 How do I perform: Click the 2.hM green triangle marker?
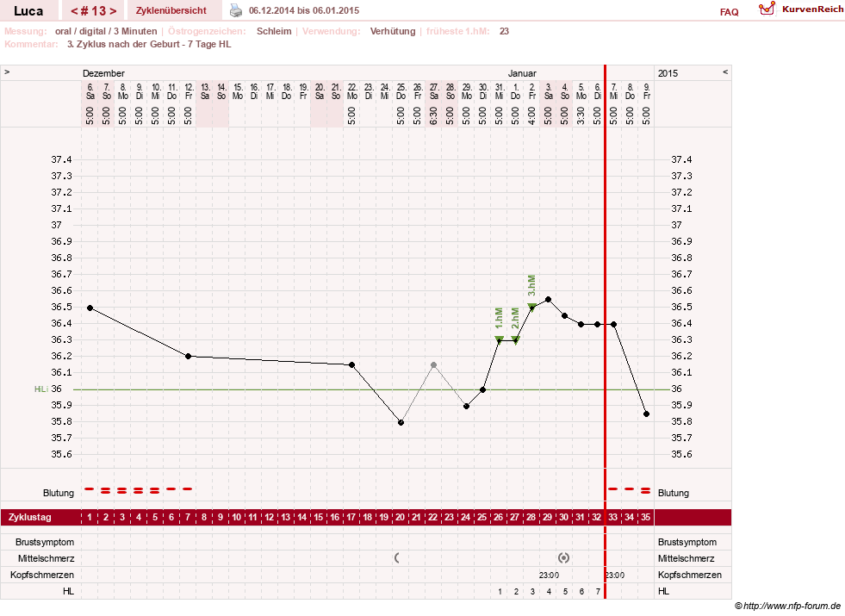[x=516, y=339]
